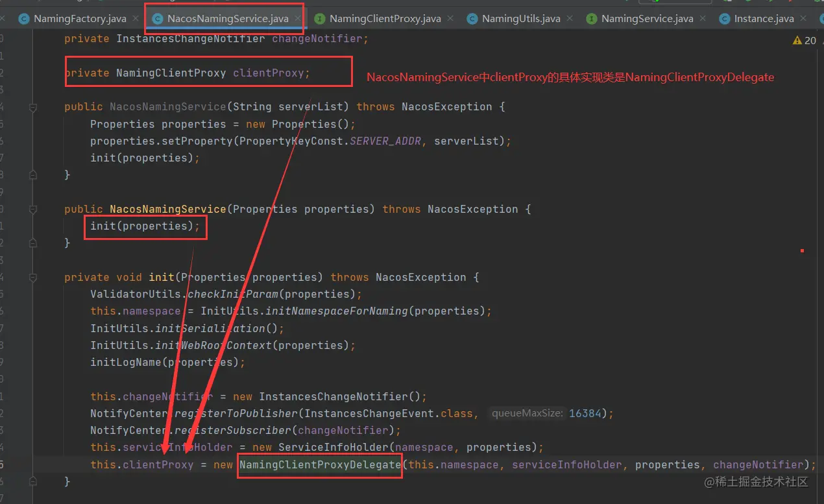
Task: Switch to the Instance.java tab
Action: pos(764,19)
